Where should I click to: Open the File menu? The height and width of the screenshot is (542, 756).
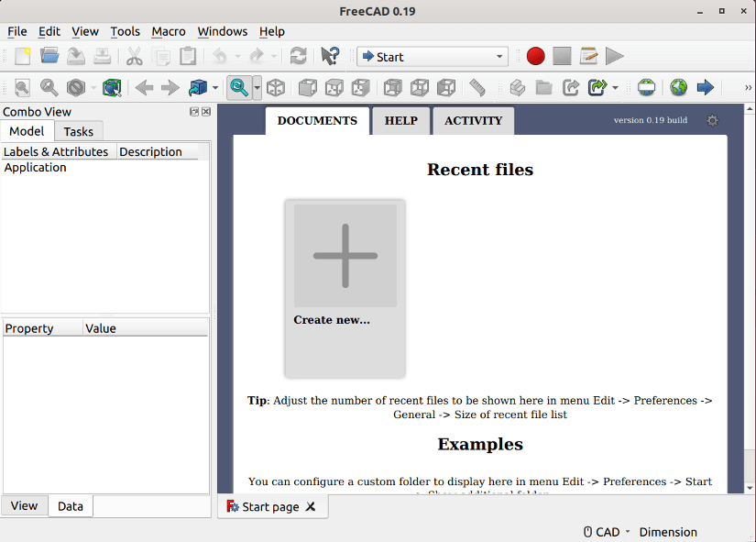16,31
